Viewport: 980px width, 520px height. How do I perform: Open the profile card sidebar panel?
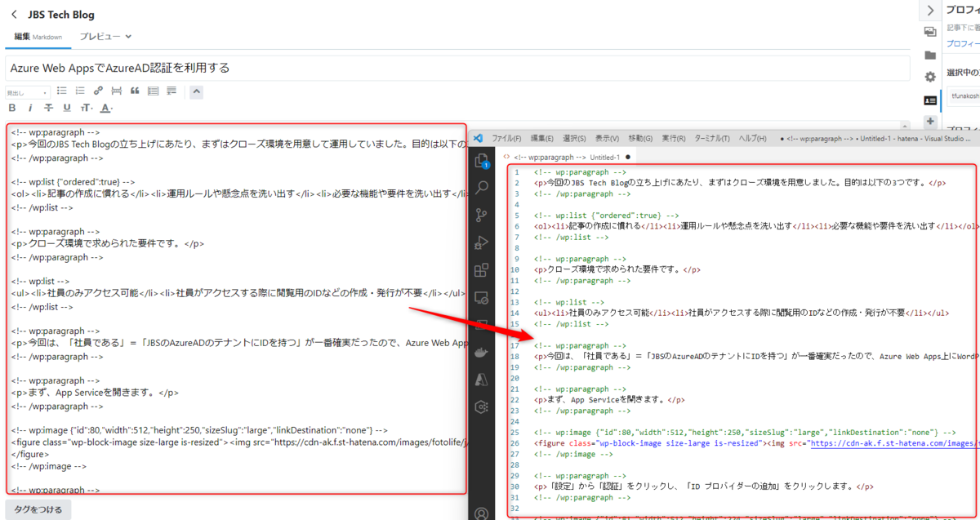[x=930, y=100]
